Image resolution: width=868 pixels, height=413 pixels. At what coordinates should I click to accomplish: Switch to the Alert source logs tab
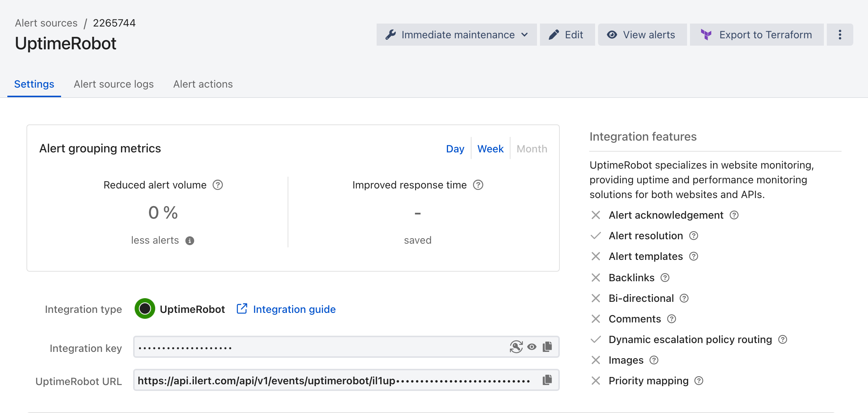click(x=114, y=84)
